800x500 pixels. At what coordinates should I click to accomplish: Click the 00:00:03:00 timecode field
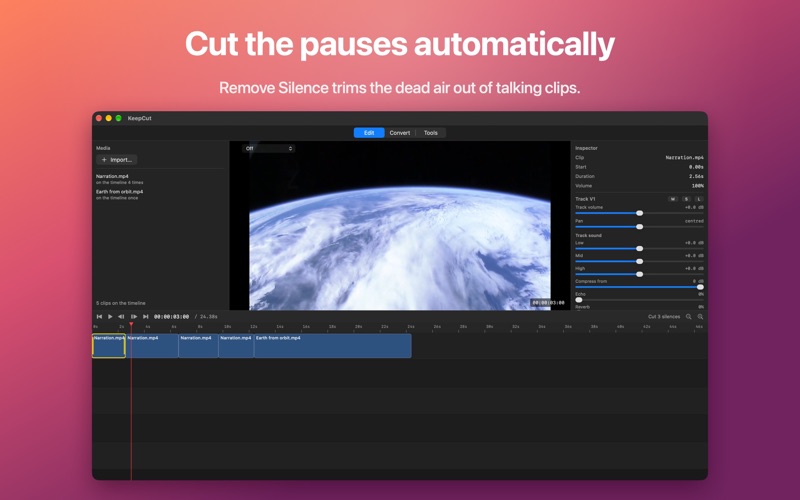tap(171, 317)
